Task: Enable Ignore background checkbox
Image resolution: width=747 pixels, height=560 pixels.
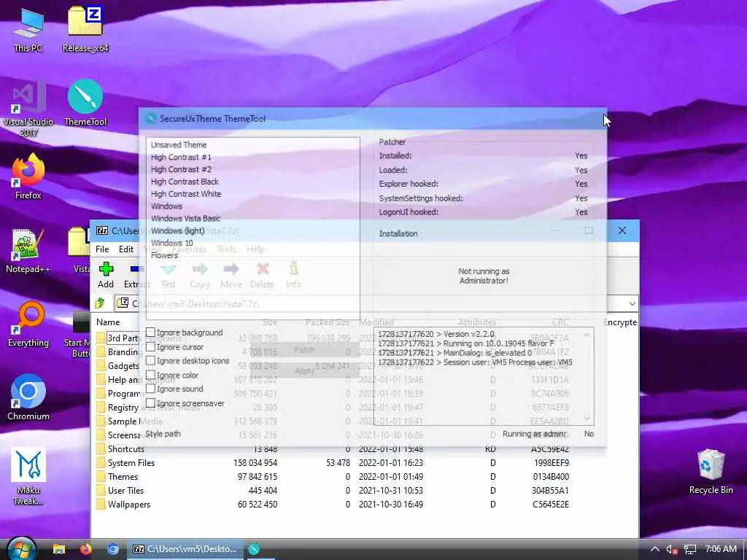Action: tap(150, 332)
